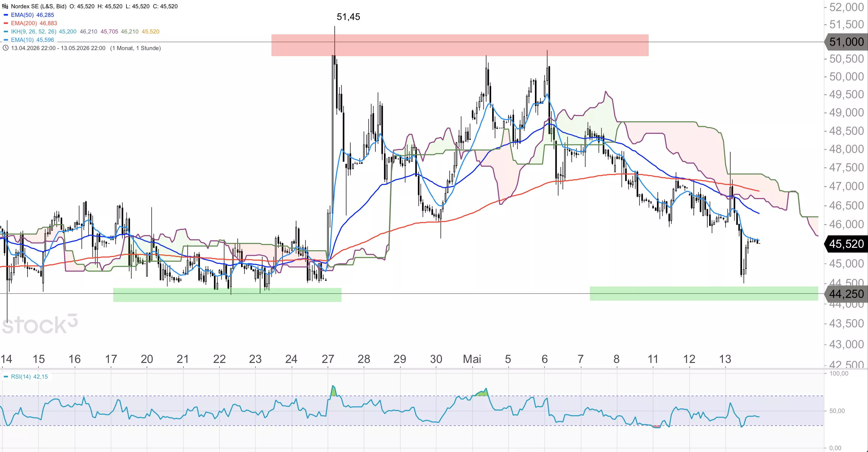Click the clock icon next to date range
The width and height of the screenshot is (868, 452).
click(6, 48)
